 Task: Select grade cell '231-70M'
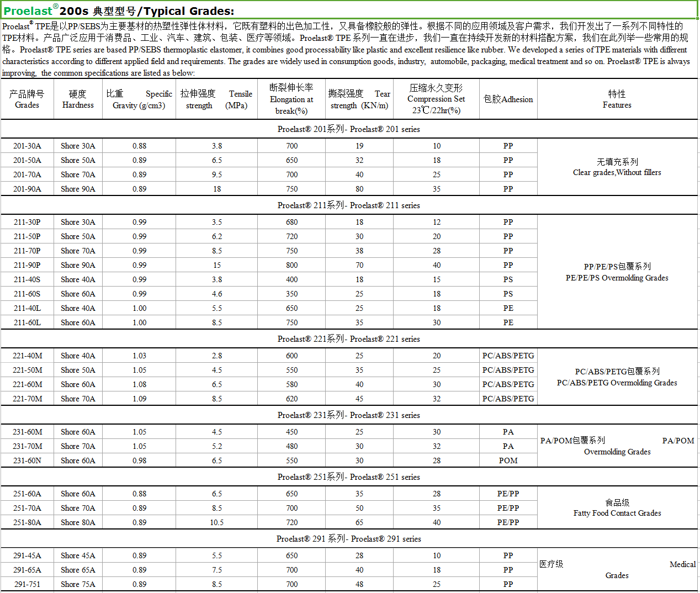[x=27, y=446]
